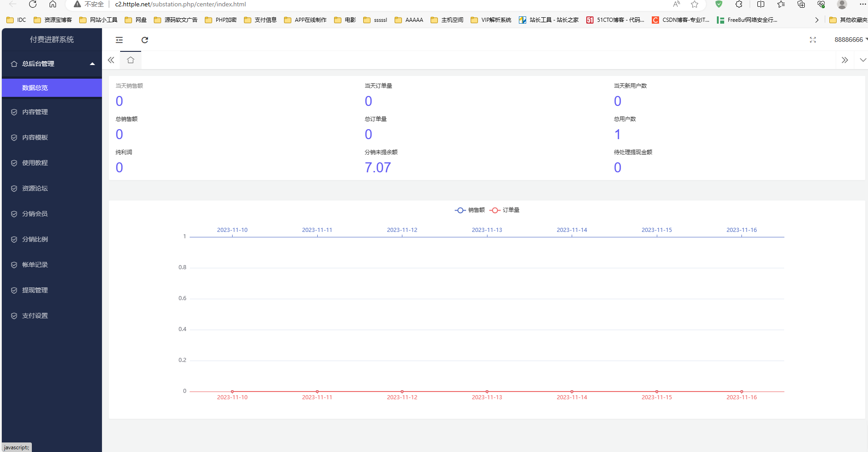Show more bookmarks with the overflow chevron
Screen dimensions: 868x452
pyautogui.click(x=817, y=20)
